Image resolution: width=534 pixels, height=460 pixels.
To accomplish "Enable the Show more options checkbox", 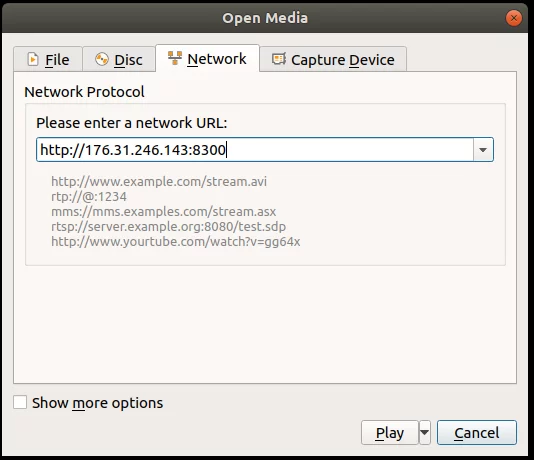I will pyautogui.click(x=20, y=402).
